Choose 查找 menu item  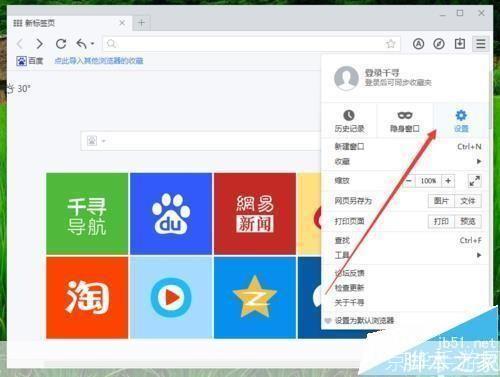pyautogui.click(x=406, y=240)
